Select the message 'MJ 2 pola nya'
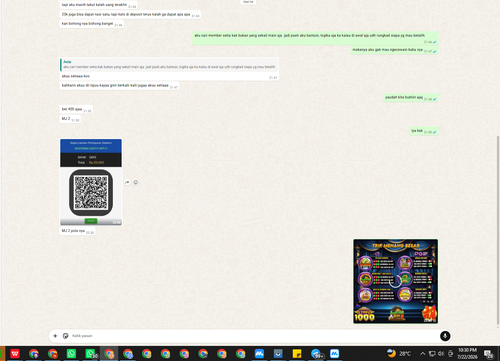 click(78, 231)
